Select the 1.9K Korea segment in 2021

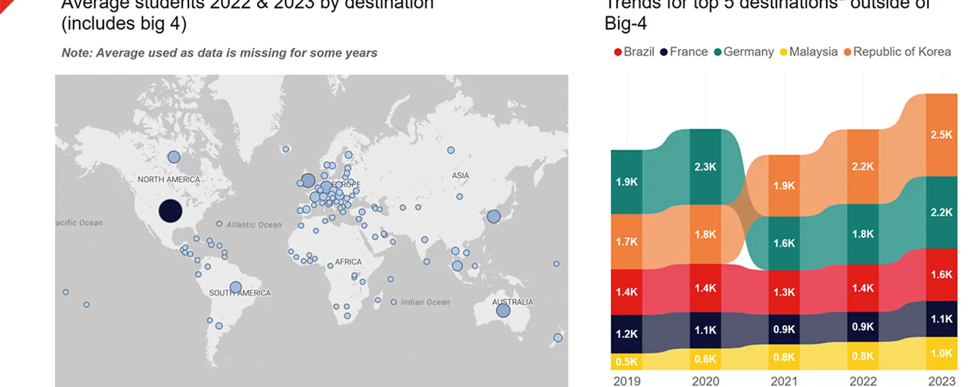(x=784, y=186)
